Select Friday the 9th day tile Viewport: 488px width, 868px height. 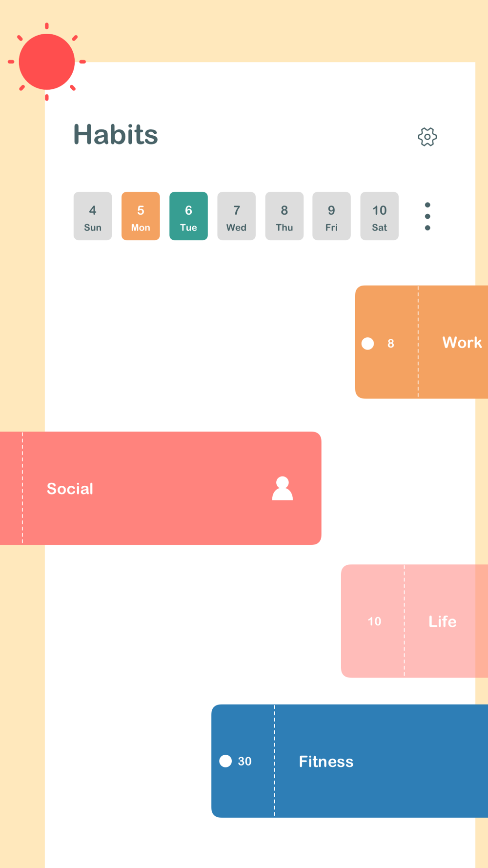pos(331,216)
